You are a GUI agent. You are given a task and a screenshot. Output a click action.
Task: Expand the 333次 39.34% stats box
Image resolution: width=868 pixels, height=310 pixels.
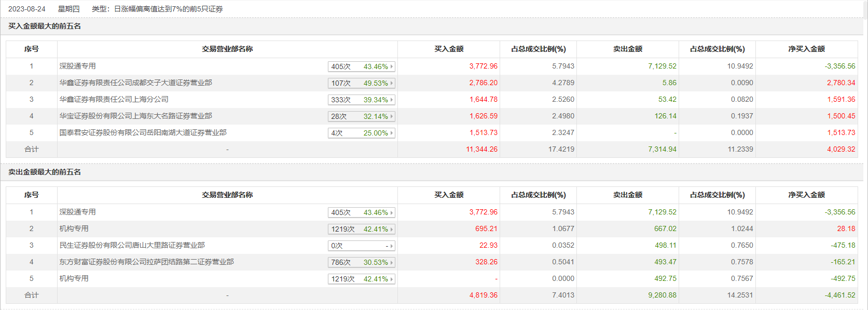pyautogui.click(x=362, y=100)
